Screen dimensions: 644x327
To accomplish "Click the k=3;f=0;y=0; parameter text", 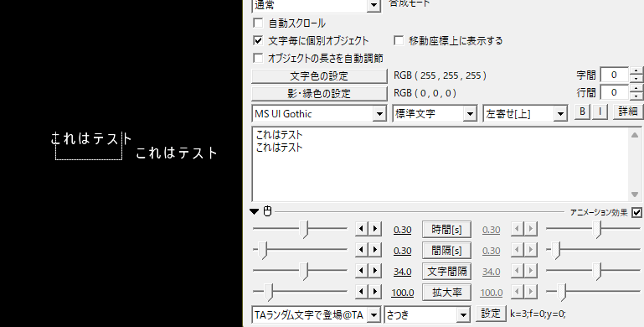I will point(538,314).
